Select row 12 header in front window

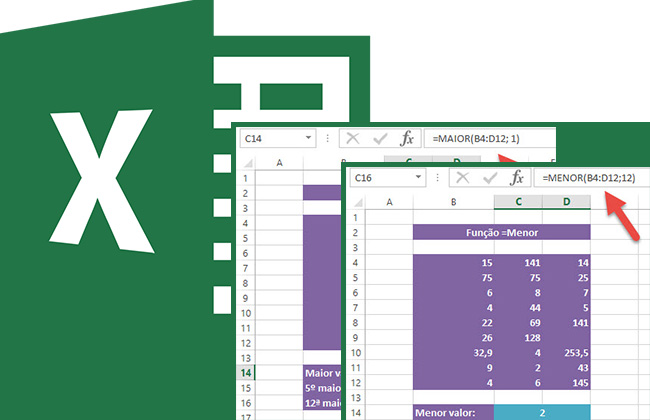click(356, 383)
